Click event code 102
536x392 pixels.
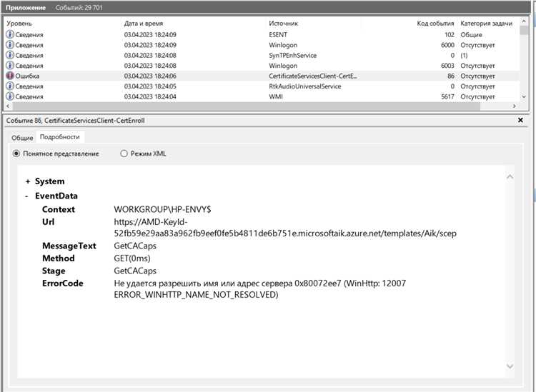point(450,34)
